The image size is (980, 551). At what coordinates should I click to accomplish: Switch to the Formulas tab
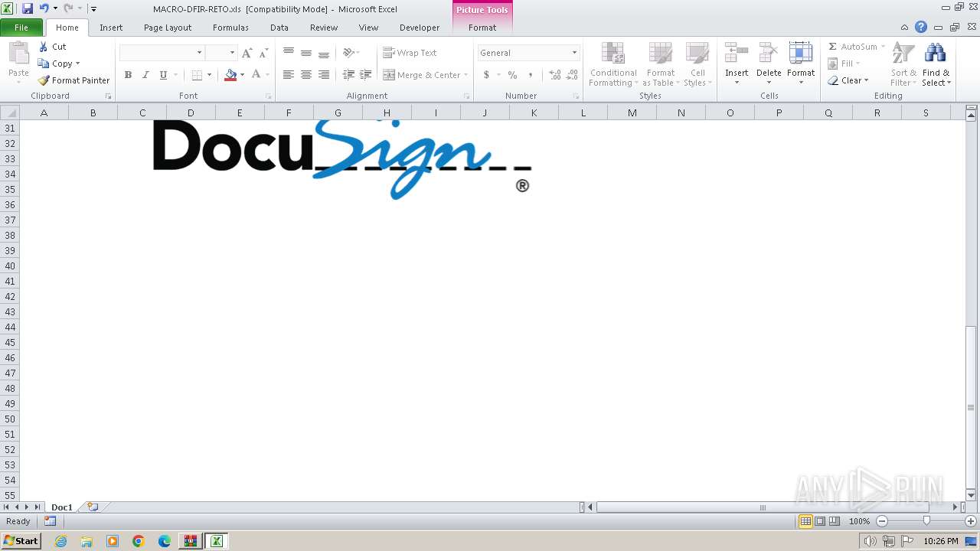coord(230,28)
